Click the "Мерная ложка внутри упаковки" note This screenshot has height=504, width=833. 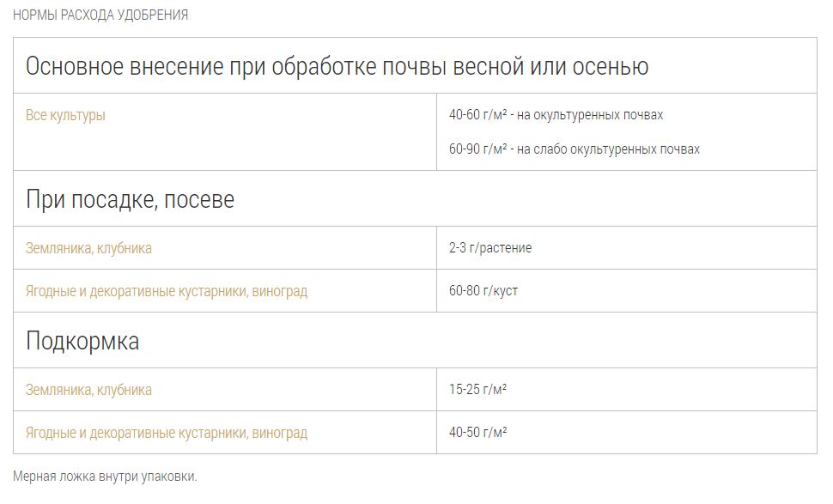[x=105, y=476]
